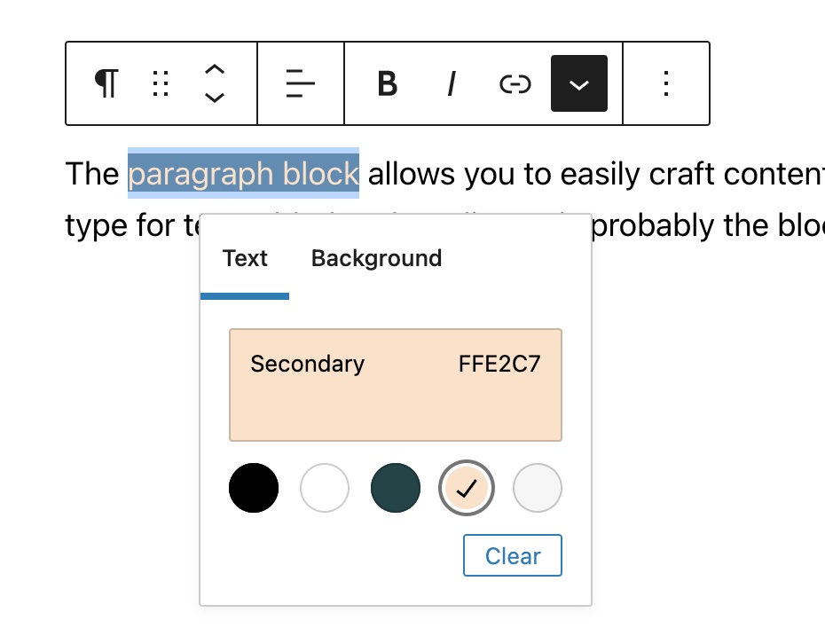
Task: Open block options with the three-dot icon
Action: [x=666, y=83]
